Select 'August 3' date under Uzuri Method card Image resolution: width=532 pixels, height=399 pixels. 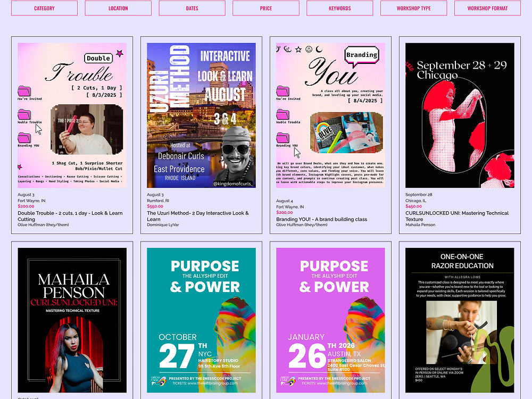155,195
